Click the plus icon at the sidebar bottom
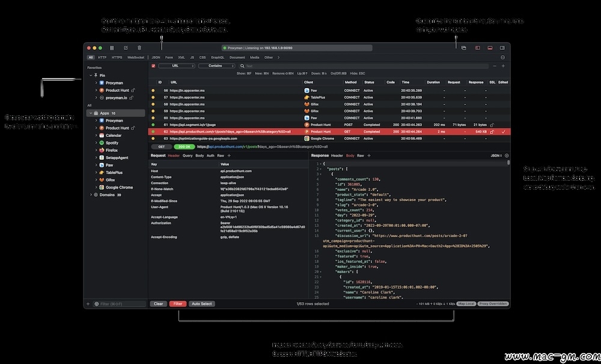The height and width of the screenshot is (364, 601). 88,304
